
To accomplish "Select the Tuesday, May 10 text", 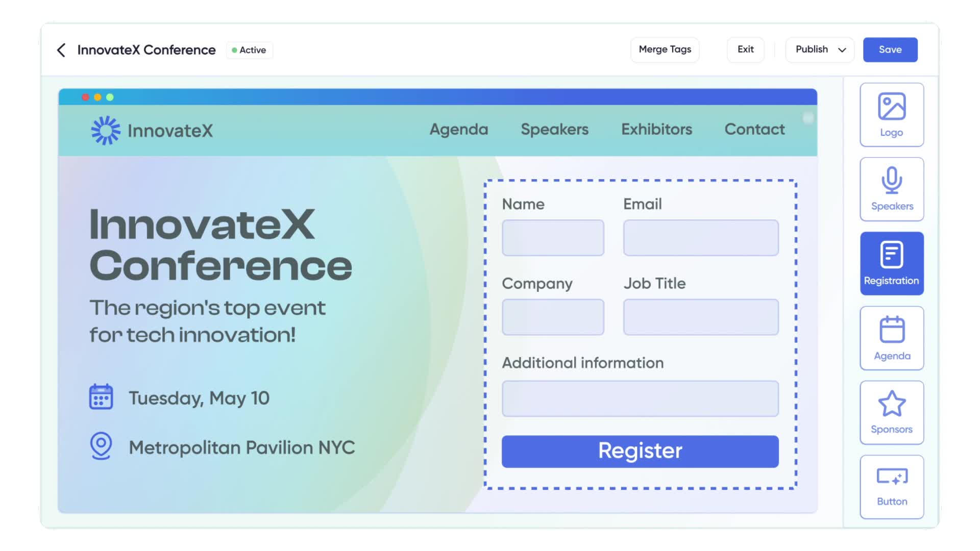I will tap(199, 398).
